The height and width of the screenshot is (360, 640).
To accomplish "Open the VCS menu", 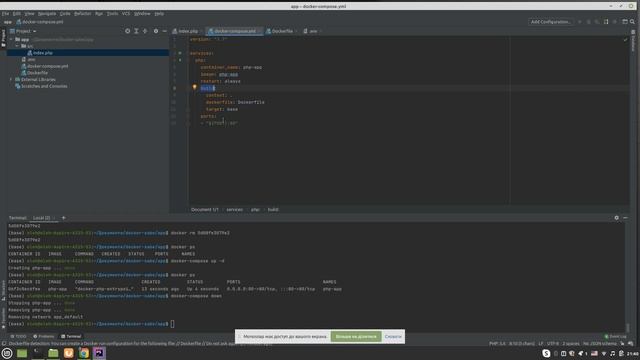I will (x=126, y=13).
